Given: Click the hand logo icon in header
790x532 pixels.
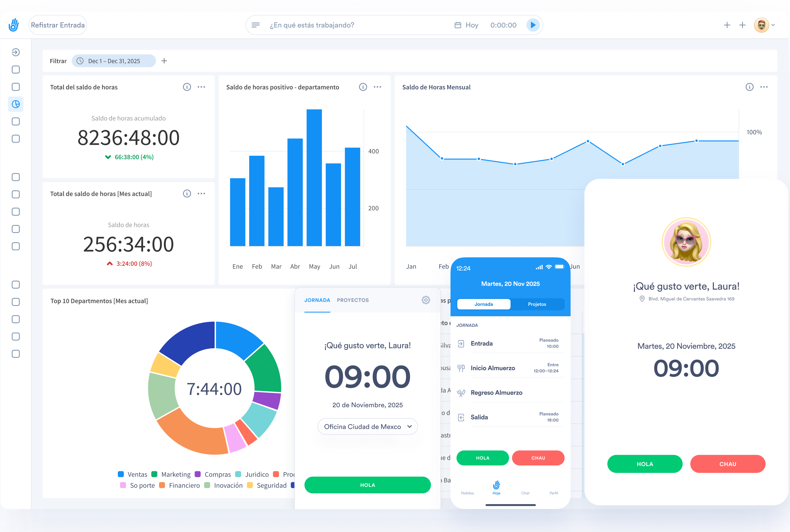Looking at the screenshot, I should 14,25.
